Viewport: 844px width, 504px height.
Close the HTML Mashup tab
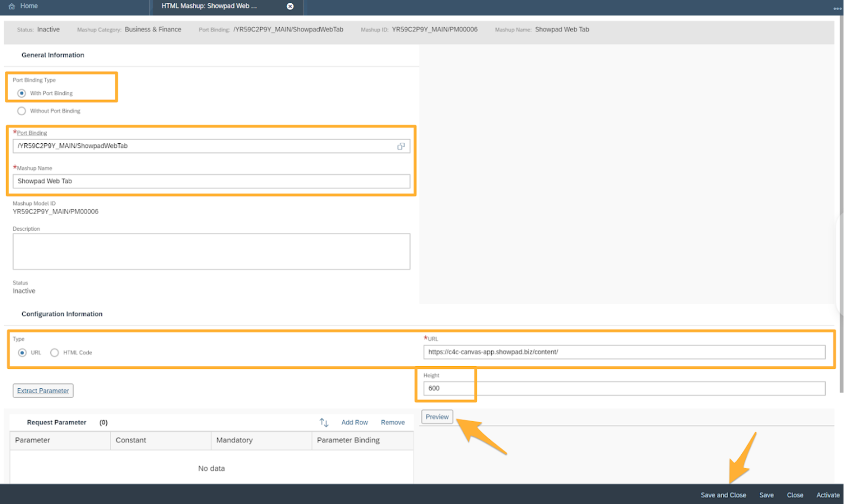290,6
